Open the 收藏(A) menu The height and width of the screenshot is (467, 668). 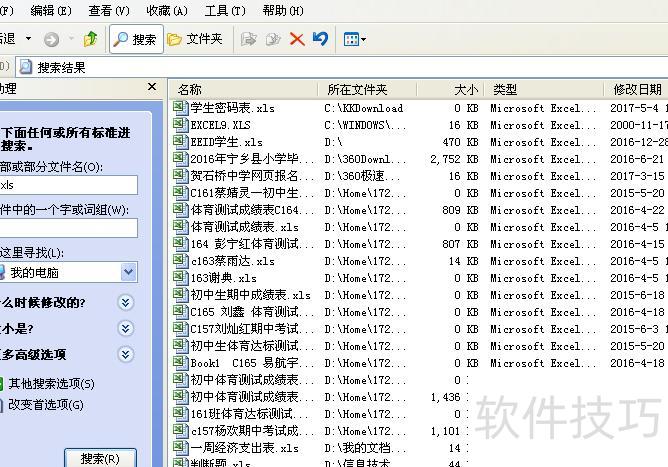click(x=167, y=10)
